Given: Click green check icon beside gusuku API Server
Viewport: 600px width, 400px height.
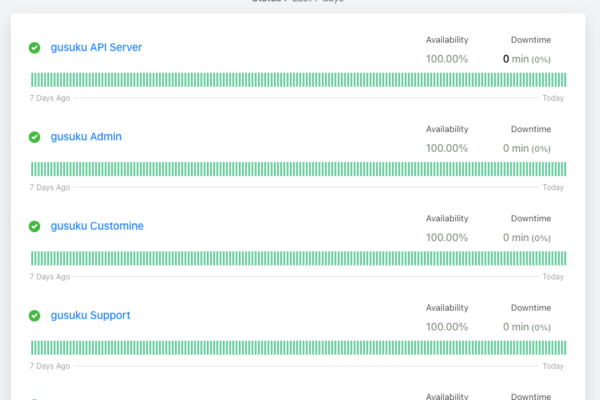Looking at the screenshot, I should (35, 48).
